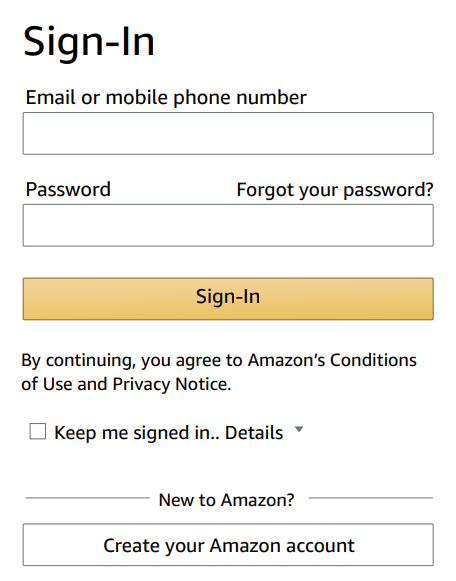Select Create your Amazon account button
Image resolution: width=456 pixels, height=581 pixels.
pyautogui.click(x=228, y=545)
